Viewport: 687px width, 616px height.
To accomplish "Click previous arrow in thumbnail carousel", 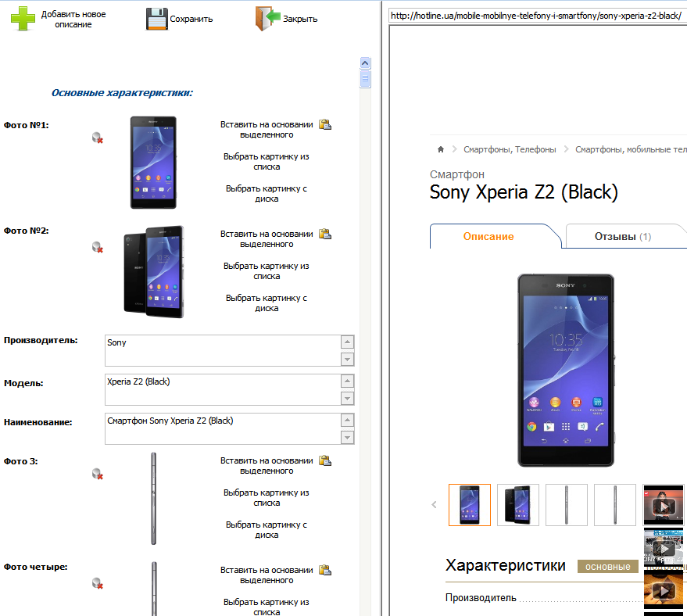I will [x=434, y=505].
